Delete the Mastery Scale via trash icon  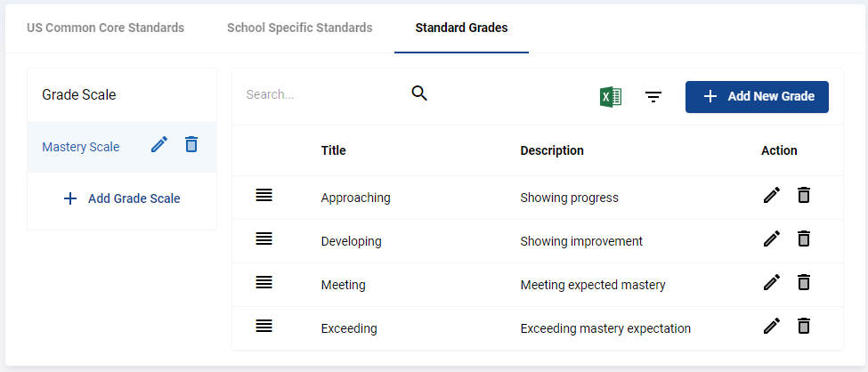pyautogui.click(x=191, y=144)
